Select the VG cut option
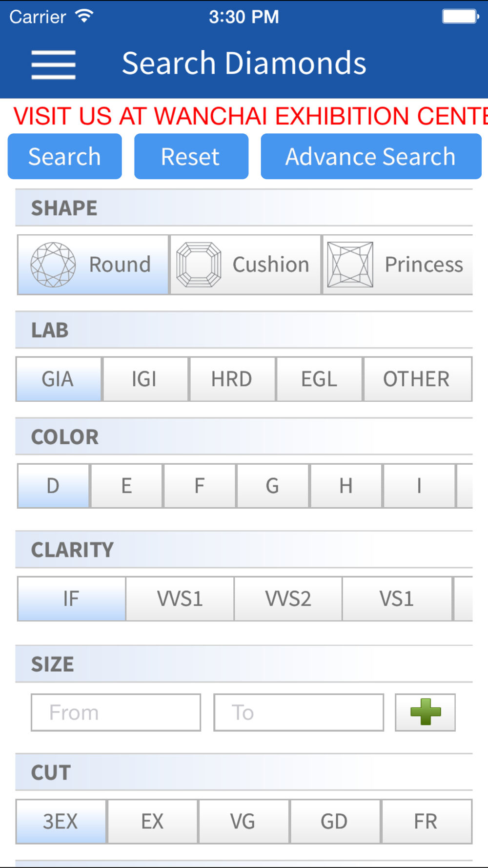Viewport: 488px width, 868px height. 244,822
